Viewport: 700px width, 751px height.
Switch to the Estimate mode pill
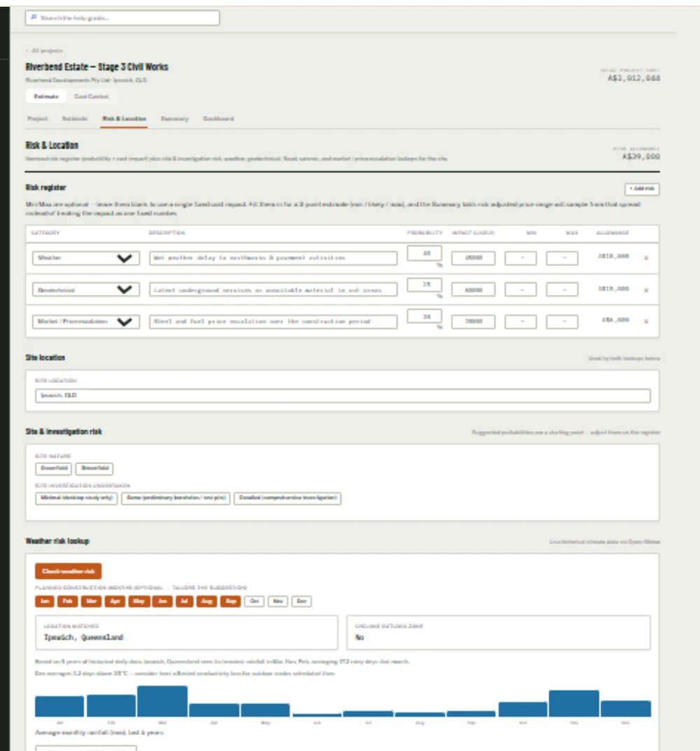pyautogui.click(x=46, y=97)
